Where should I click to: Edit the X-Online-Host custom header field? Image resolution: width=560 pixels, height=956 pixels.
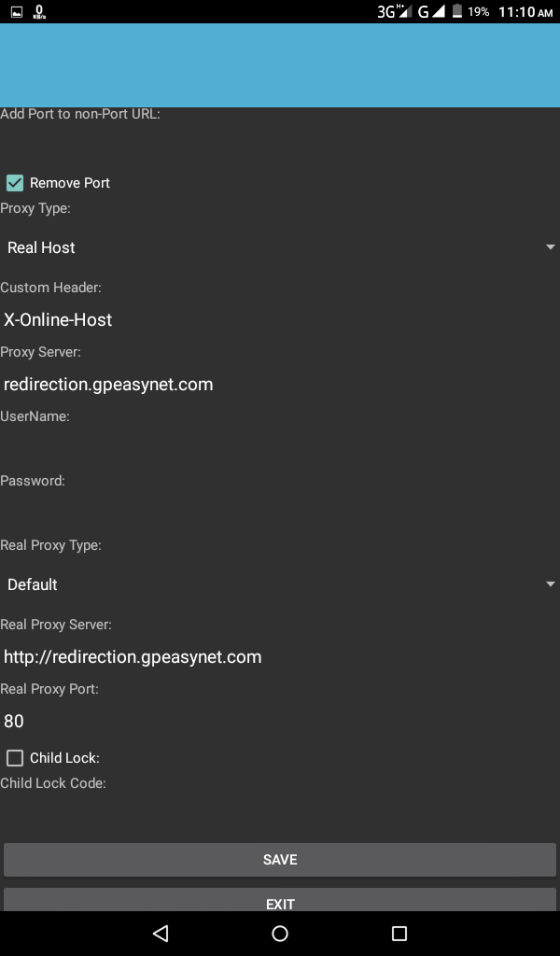point(280,319)
